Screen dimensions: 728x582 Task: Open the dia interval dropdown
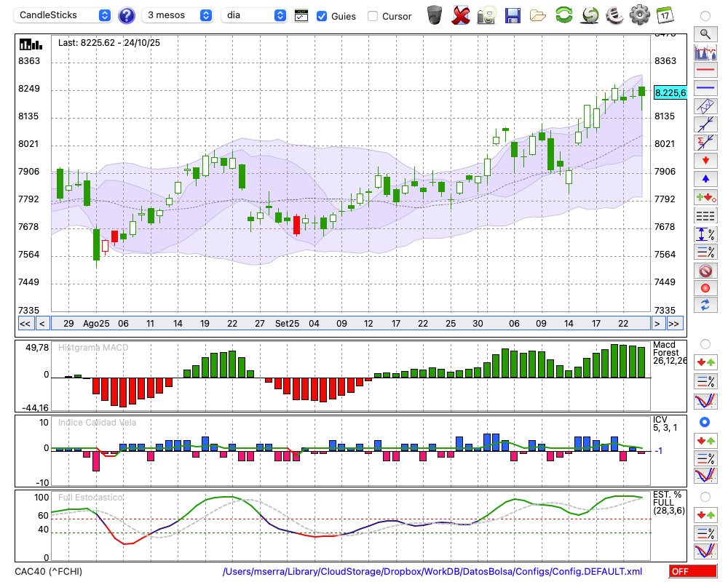[254, 15]
